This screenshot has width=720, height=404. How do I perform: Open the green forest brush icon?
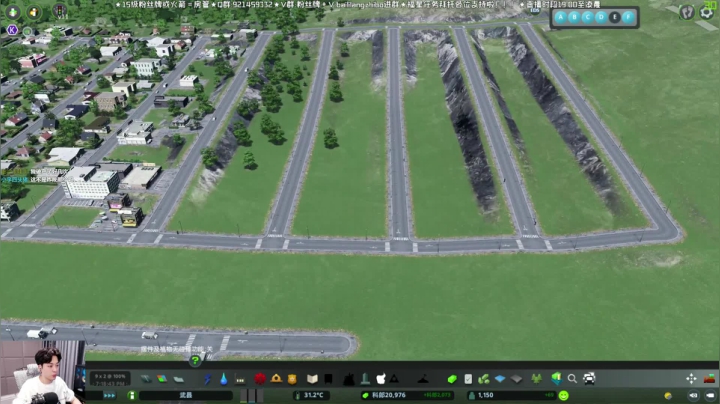click(x=536, y=379)
